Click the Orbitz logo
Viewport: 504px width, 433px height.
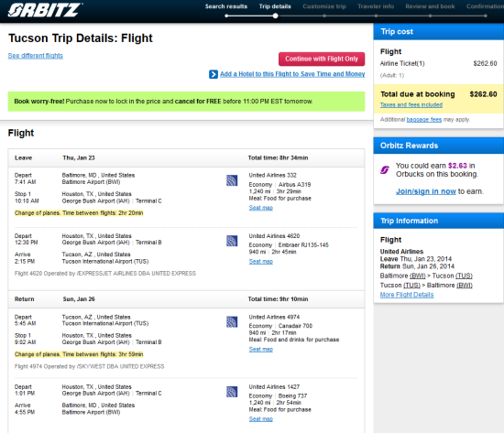click(x=45, y=10)
